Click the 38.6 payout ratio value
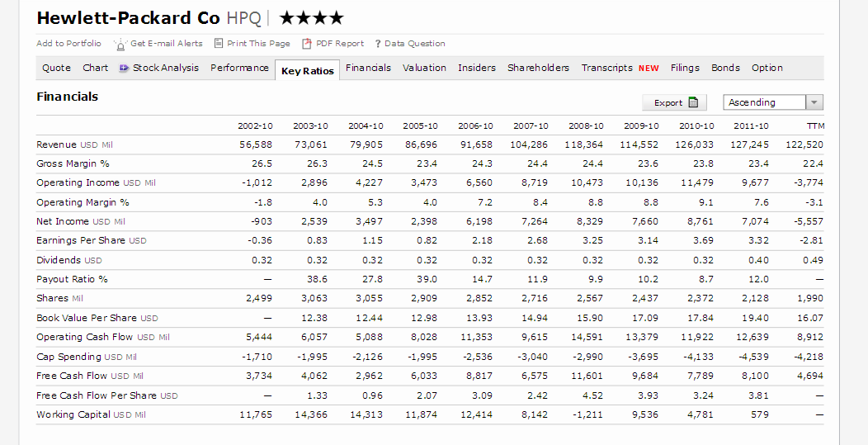Image resolution: width=868 pixels, height=445 pixels. tap(317, 279)
